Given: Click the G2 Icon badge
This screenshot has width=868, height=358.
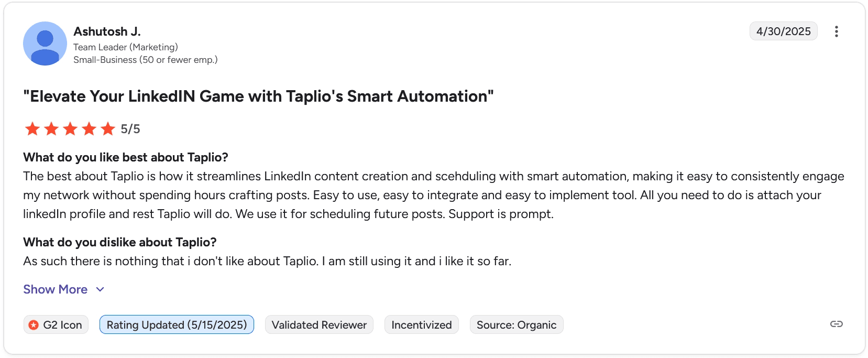Looking at the screenshot, I should click(56, 325).
